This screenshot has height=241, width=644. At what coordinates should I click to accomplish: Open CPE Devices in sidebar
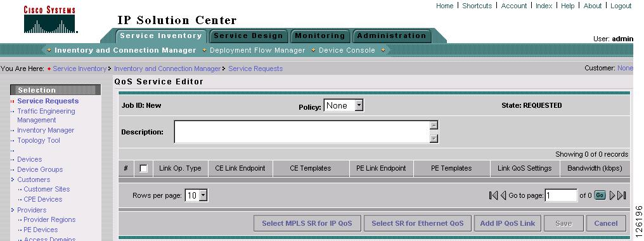pos(42,199)
